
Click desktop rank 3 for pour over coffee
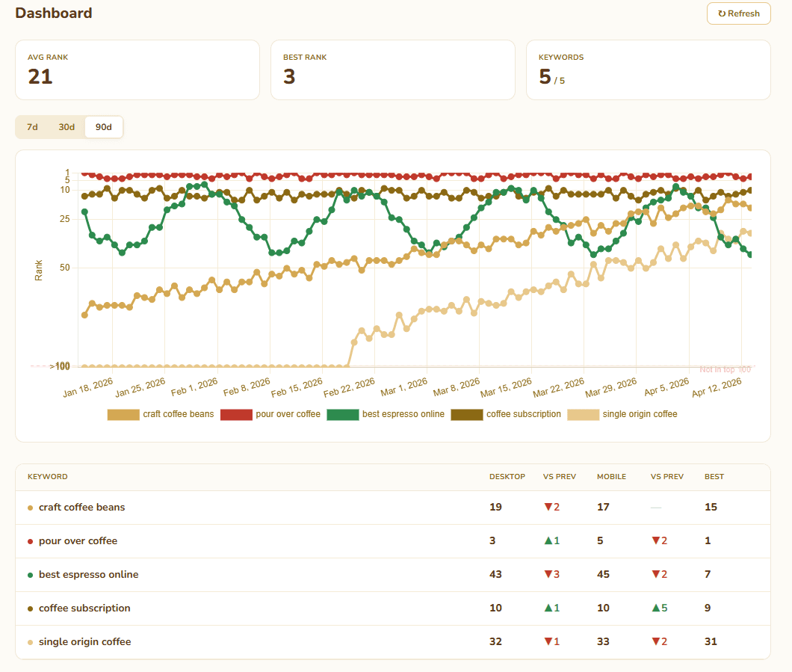492,540
